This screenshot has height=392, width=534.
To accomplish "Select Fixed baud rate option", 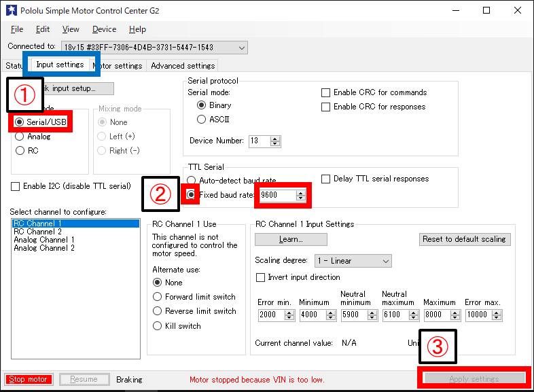I will click(x=220, y=195).
